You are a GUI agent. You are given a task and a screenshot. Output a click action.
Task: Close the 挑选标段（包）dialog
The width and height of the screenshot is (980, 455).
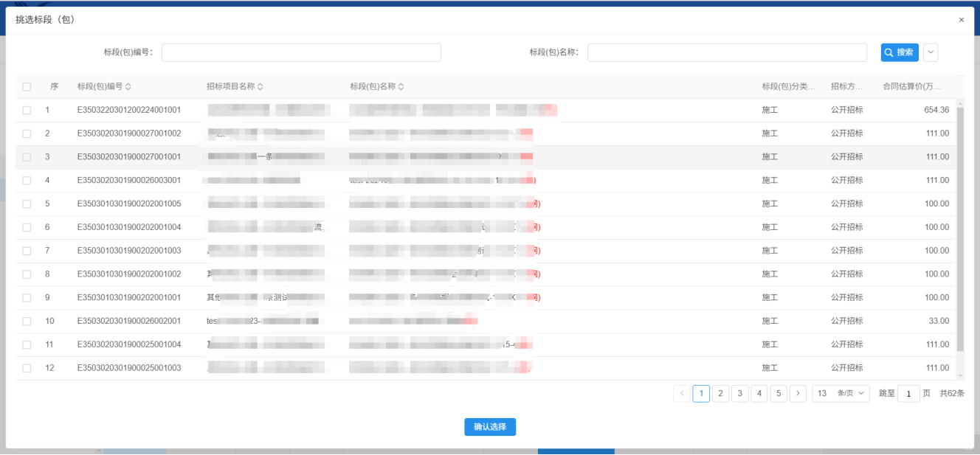click(x=961, y=20)
